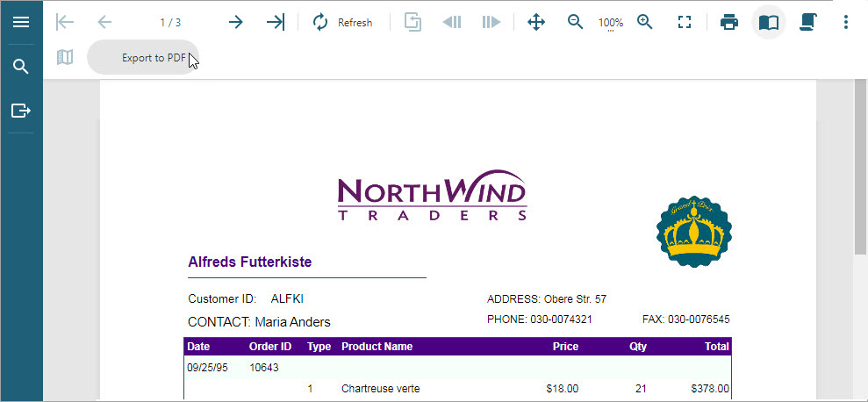Image resolution: width=868 pixels, height=402 pixels.
Task: Toggle the print preview book icon
Action: pos(768,23)
